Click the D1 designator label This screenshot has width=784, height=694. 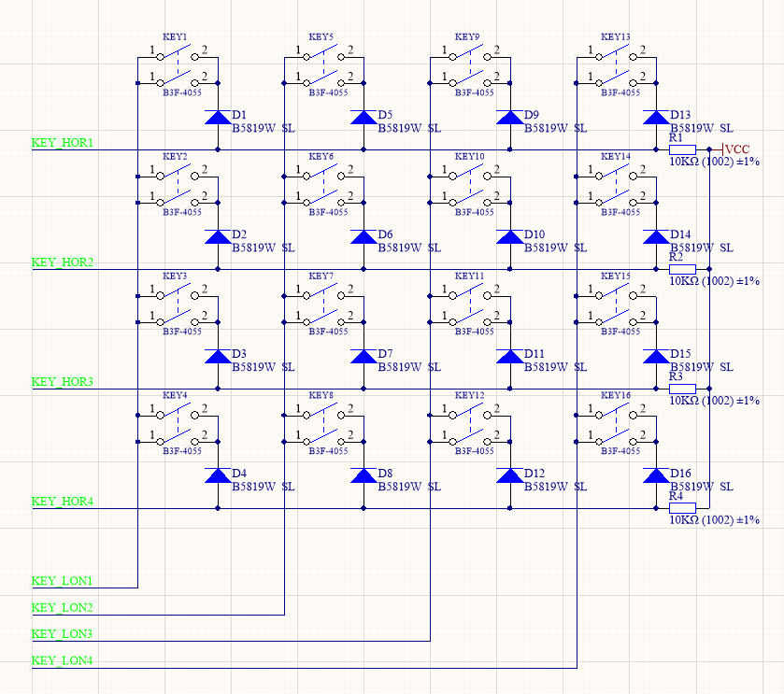coord(239,115)
